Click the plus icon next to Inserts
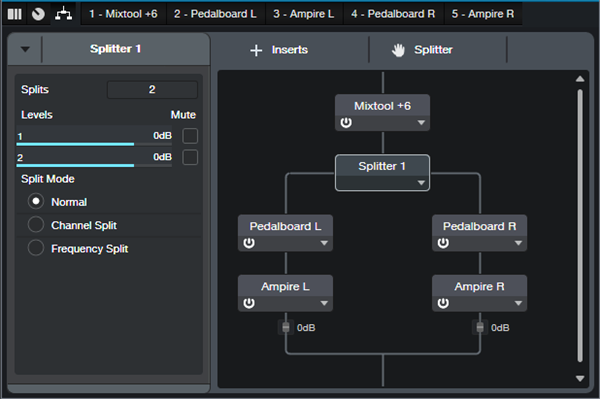This screenshot has height=399, width=600. click(256, 50)
